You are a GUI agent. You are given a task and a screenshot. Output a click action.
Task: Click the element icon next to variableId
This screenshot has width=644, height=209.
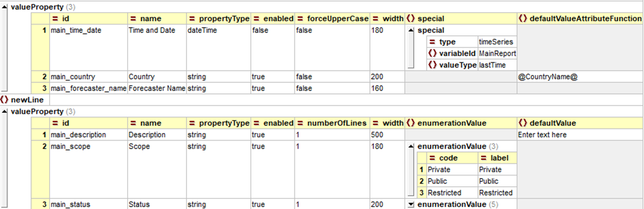click(432, 53)
